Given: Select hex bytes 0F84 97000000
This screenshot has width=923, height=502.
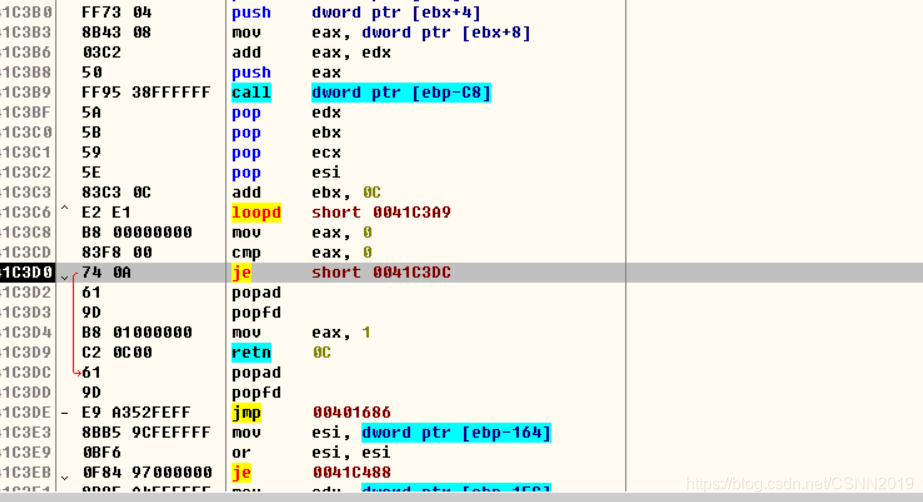Looking at the screenshot, I should 147,473.
